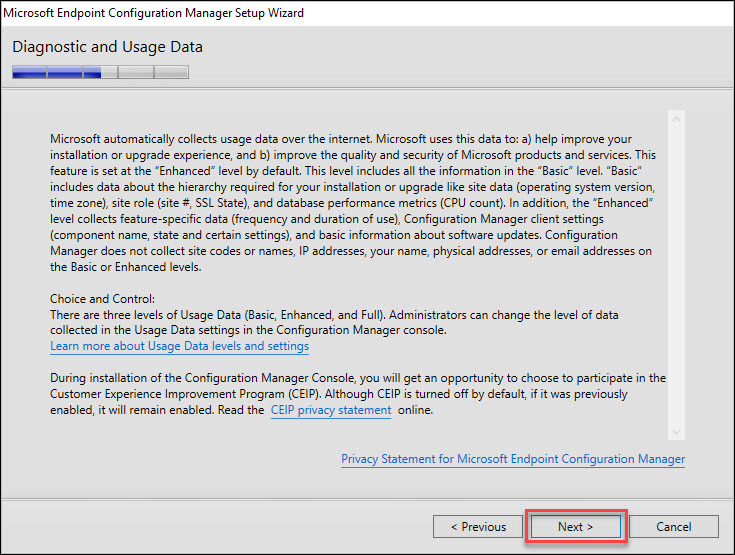This screenshot has height=555, width=735.
Task: Click the scrollbar up arrow in text pane
Action: (676, 119)
